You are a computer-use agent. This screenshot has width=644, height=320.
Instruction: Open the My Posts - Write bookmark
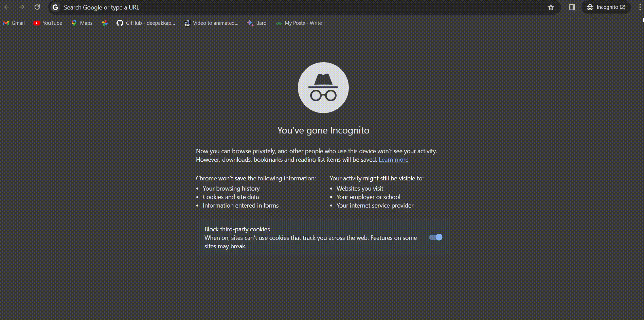pyautogui.click(x=299, y=23)
